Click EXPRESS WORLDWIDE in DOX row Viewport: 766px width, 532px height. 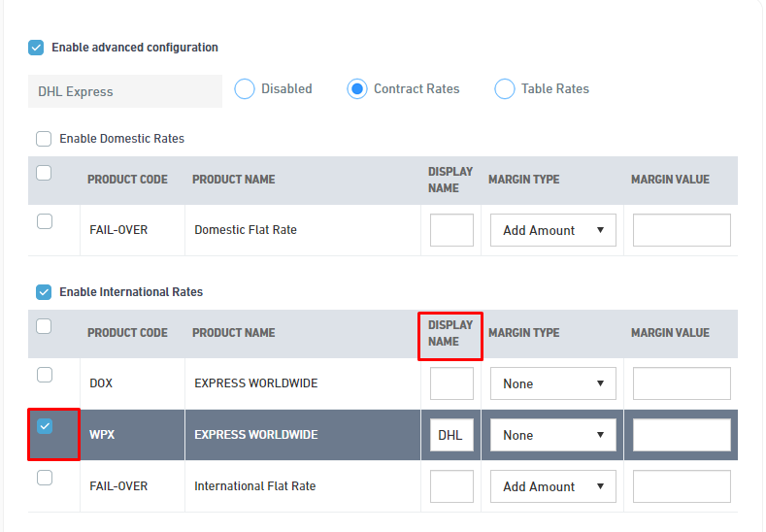pos(256,383)
